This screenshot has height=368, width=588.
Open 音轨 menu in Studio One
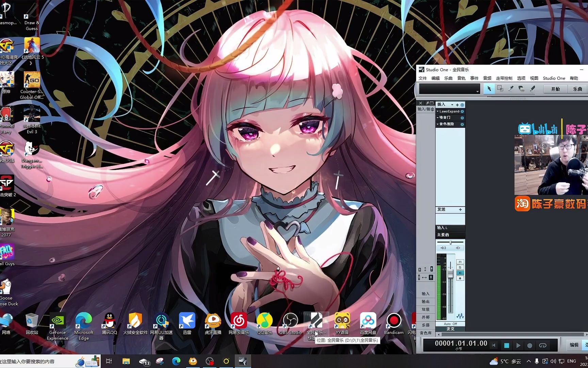point(461,78)
